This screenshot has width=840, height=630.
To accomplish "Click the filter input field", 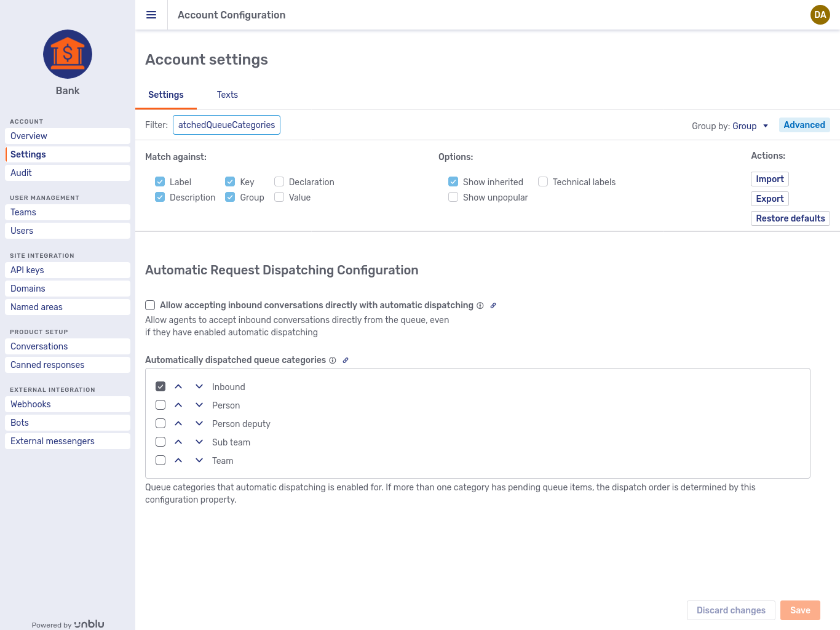I will click(x=226, y=125).
